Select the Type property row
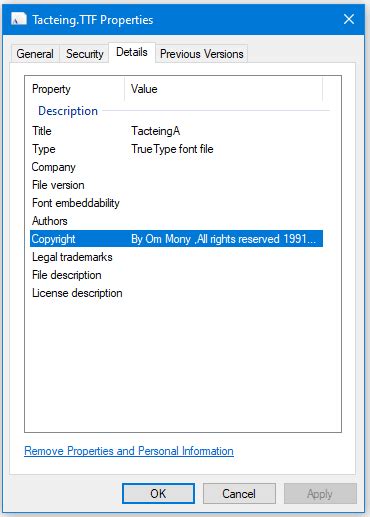This screenshot has width=370, height=517. pyautogui.click(x=177, y=149)
